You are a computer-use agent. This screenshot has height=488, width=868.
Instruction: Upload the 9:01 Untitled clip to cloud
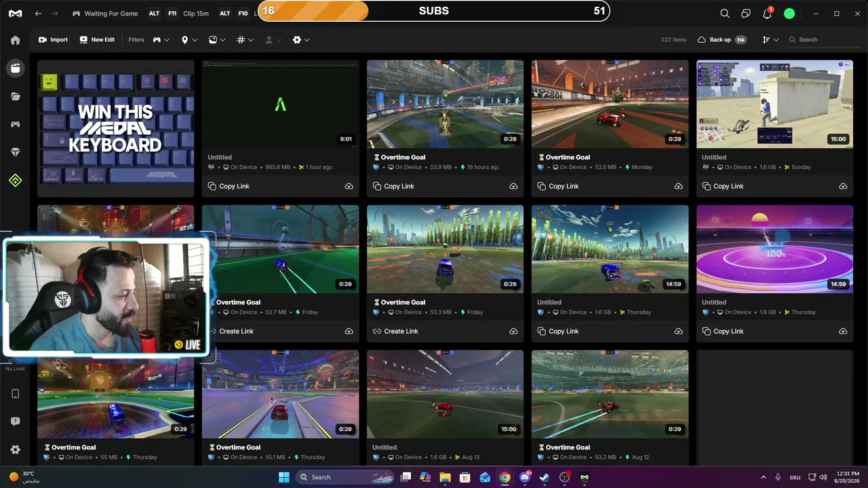[349, 186]
